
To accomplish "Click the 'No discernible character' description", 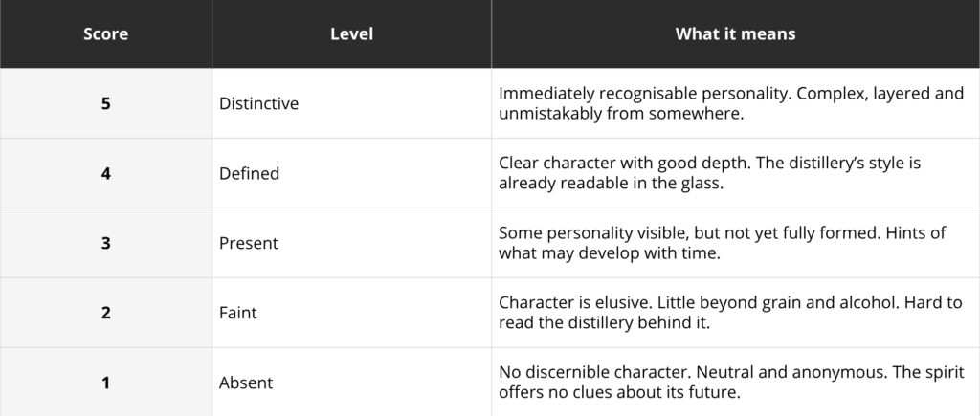I will tap(732, 383).
